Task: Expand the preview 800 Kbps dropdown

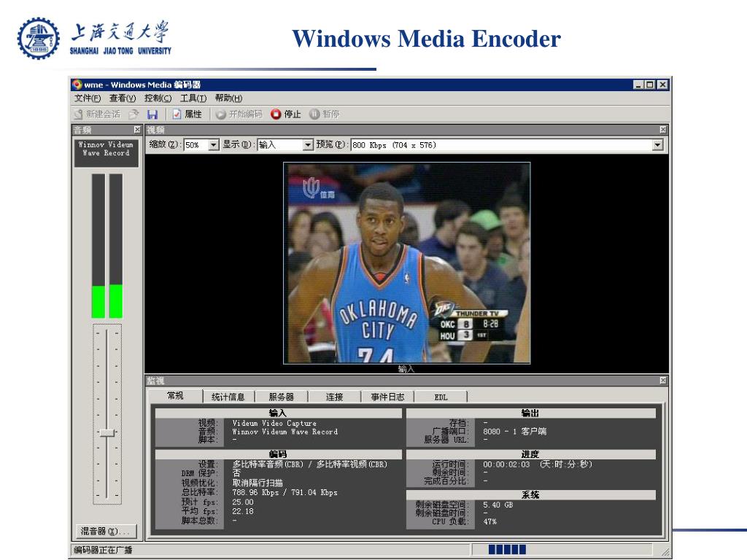Action: 657,145
